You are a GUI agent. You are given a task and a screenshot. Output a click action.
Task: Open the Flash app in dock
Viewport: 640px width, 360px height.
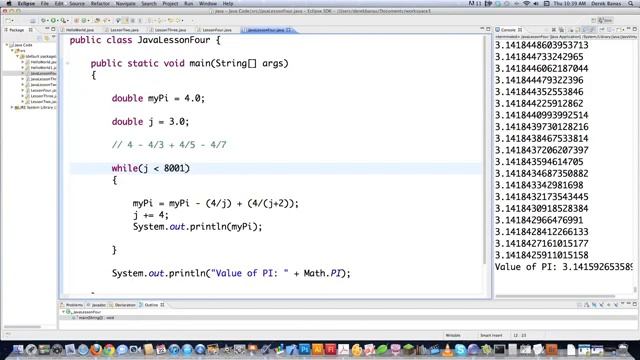point(331,349)
